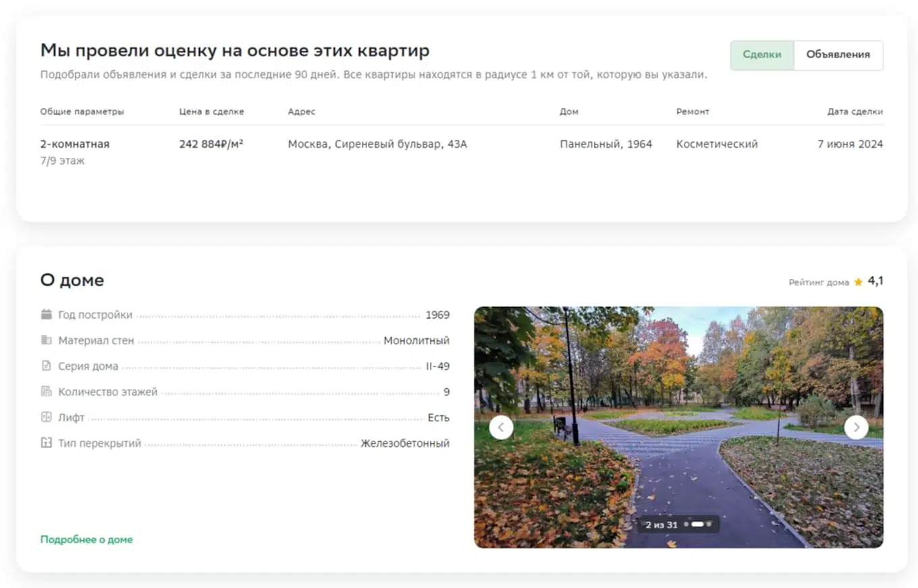
Task: Click the 7/9 этаж floor text
Action: click(62, 161)
